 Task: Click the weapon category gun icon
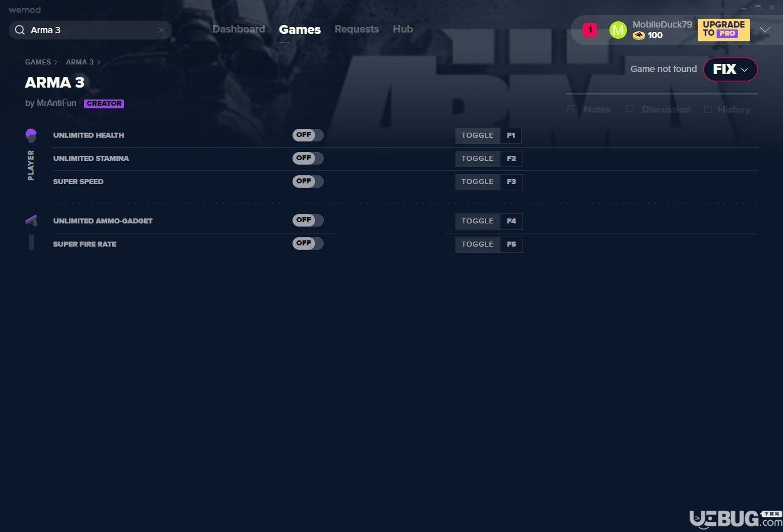[31, 220]
